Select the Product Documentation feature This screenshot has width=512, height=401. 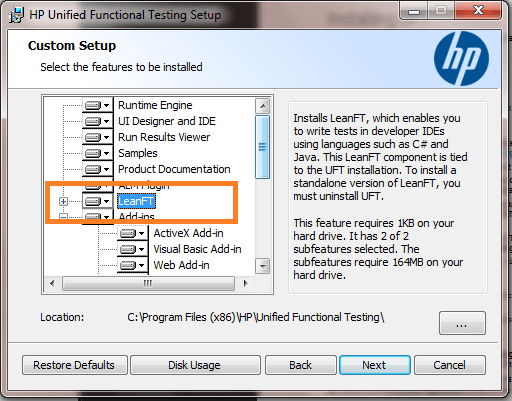pos(174,169)
